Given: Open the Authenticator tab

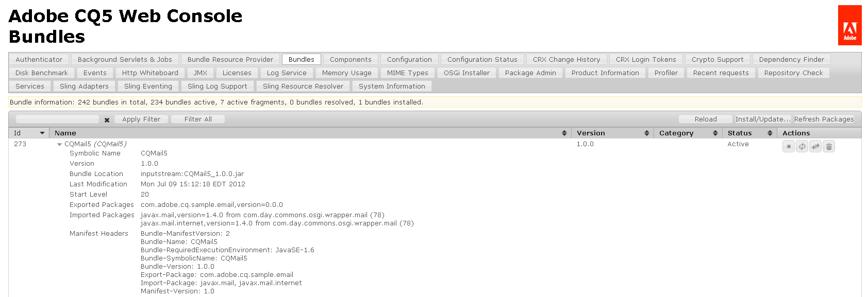Looking at the screenshot, I should point(39,59).
